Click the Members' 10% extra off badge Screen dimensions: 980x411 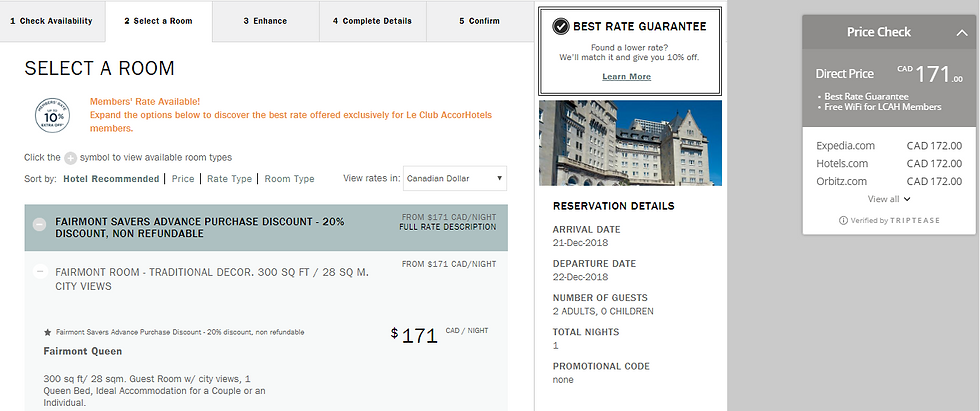51,116
